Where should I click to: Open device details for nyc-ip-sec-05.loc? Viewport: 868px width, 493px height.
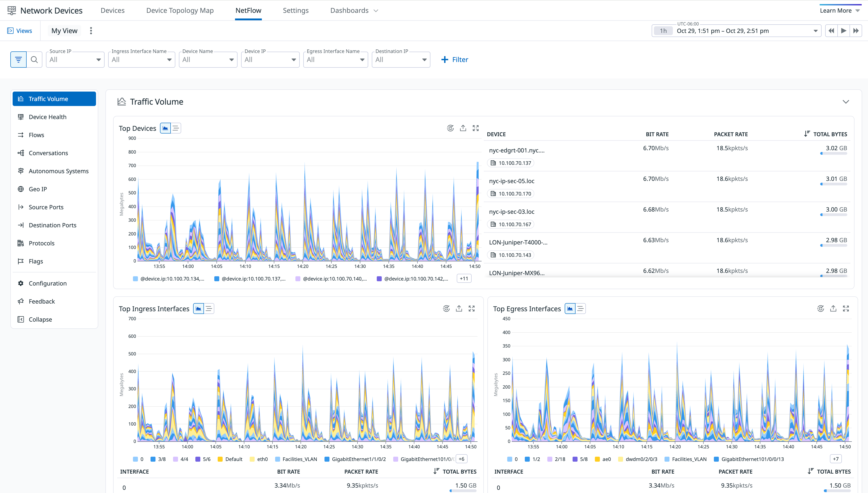(512, 181)
